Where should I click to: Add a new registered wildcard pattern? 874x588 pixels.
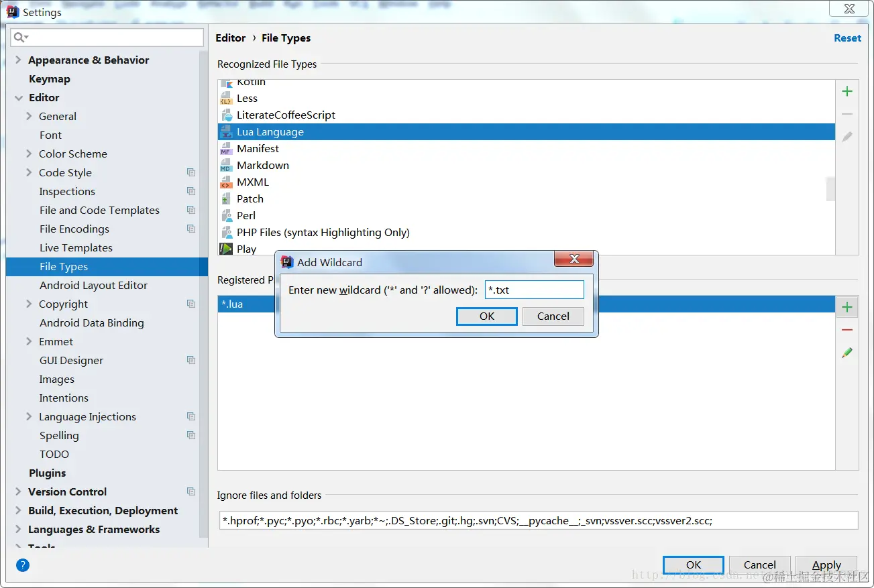click(846, 306)
